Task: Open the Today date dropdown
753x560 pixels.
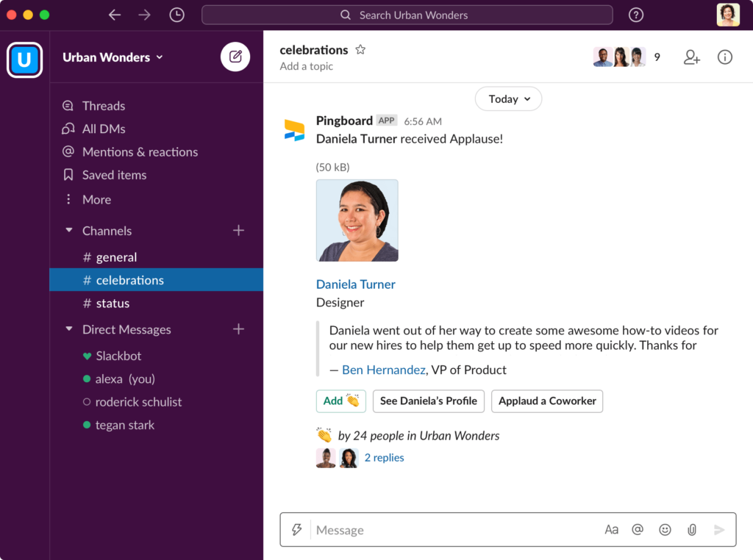Action: (x=508, y=99)
